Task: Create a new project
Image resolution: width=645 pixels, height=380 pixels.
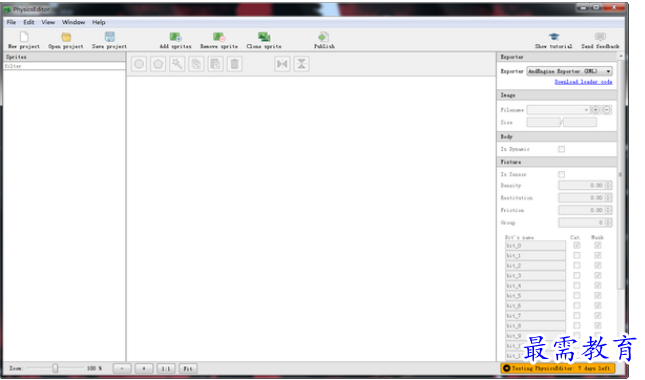Action: 24,40
